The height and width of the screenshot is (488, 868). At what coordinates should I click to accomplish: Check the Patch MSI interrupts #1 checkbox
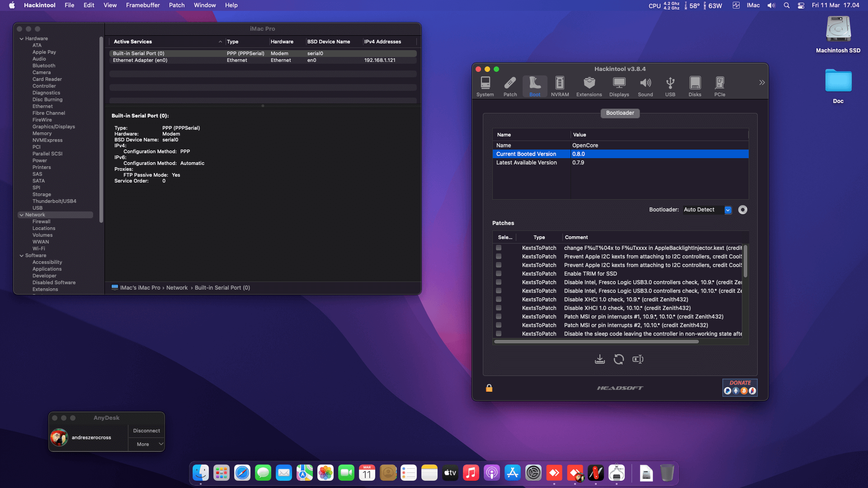[499, 316]
